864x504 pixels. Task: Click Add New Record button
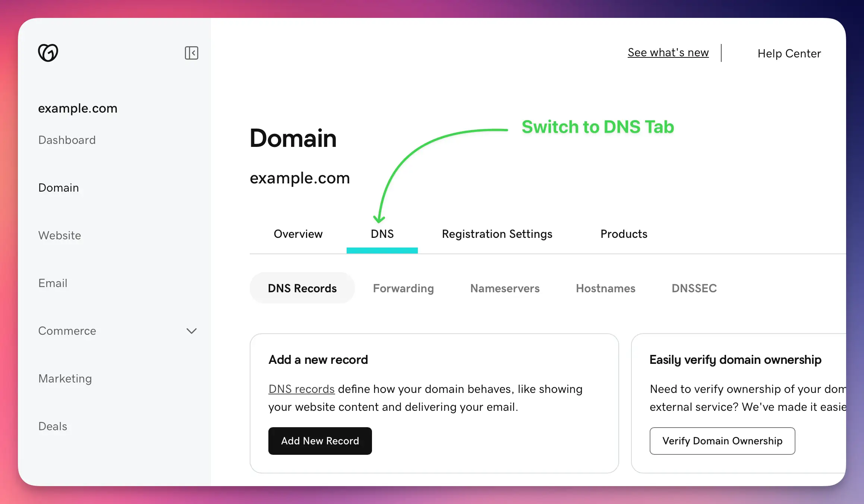click(320, 441)
